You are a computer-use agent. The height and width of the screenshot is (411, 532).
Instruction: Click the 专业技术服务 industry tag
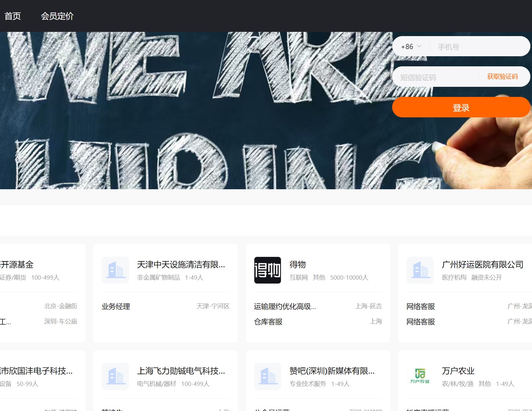[308, 384]
